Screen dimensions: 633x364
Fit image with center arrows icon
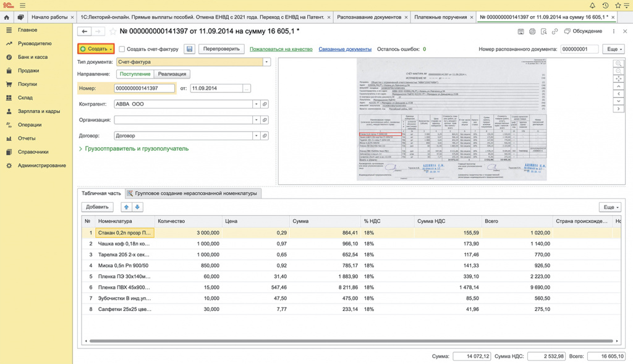618,78
